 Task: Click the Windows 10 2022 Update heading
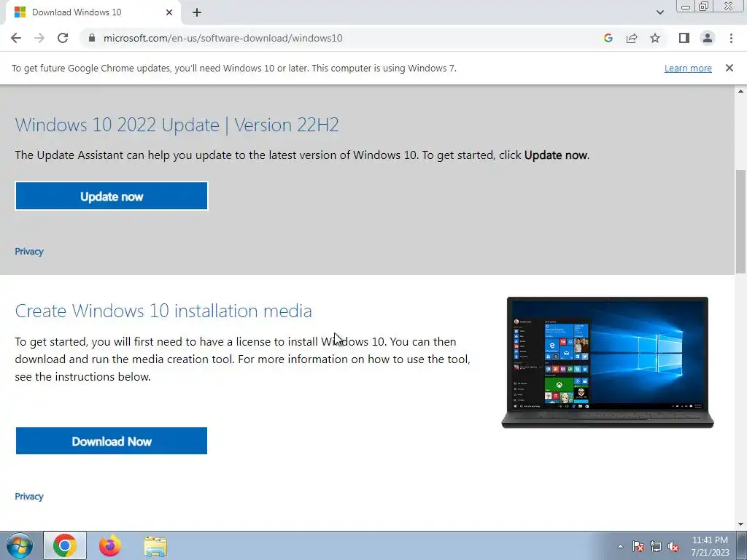coord(177,125)
